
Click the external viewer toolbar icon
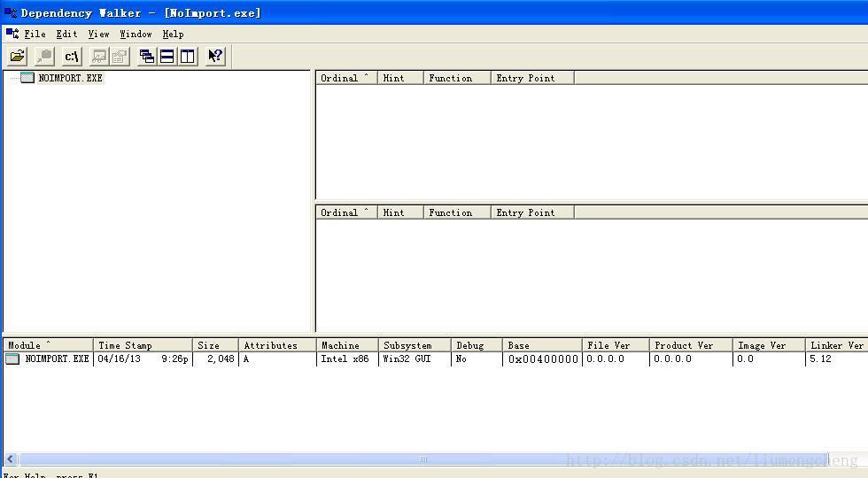pyautogui.click(x=99, y=56)
